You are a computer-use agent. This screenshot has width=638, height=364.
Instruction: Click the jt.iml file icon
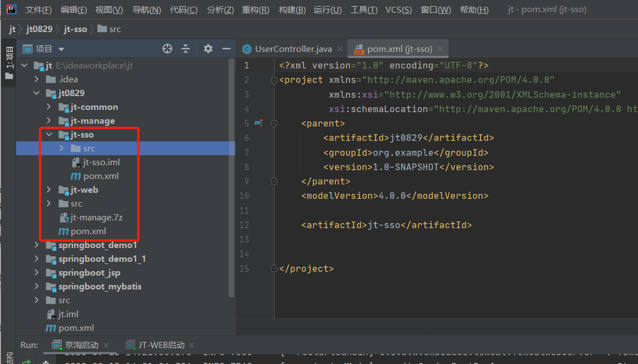(x=51, y=314)
